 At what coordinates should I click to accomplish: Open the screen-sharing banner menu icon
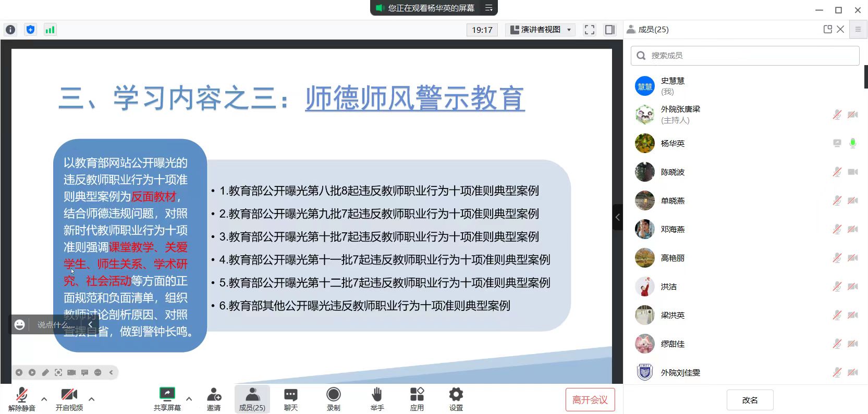pyautogui.click(x=488, y=8)
